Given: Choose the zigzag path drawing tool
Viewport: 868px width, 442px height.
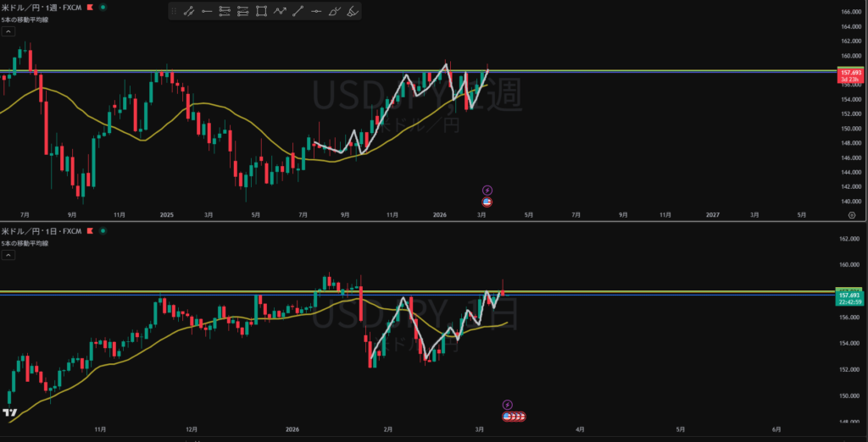Looking at the screenshot, I should click(280, 11).
